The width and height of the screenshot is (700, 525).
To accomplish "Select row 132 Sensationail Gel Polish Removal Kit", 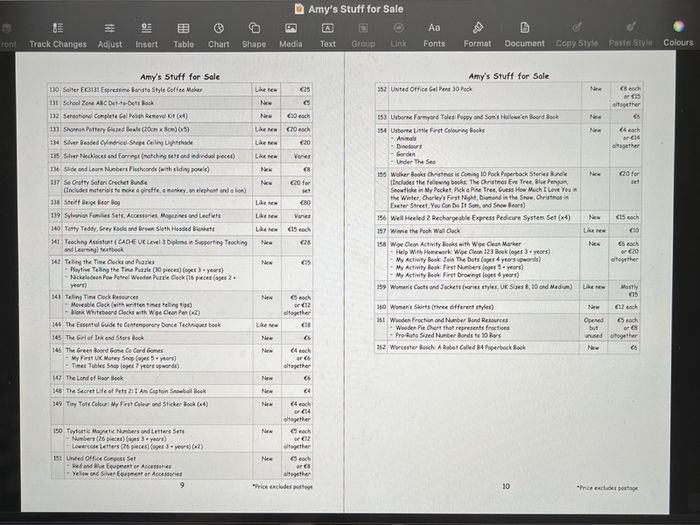I will click(x=180, y=116).
